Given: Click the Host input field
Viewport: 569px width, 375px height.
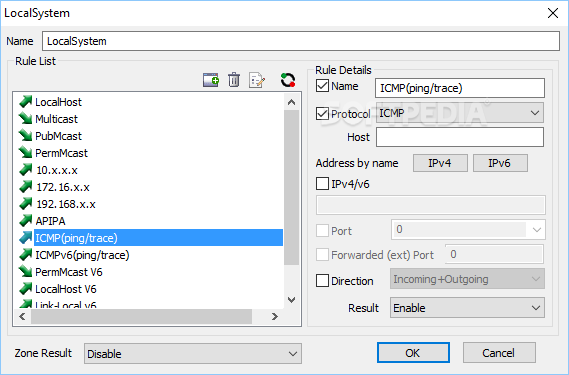Looking at the screenshot, I should (x=460, y=137).
